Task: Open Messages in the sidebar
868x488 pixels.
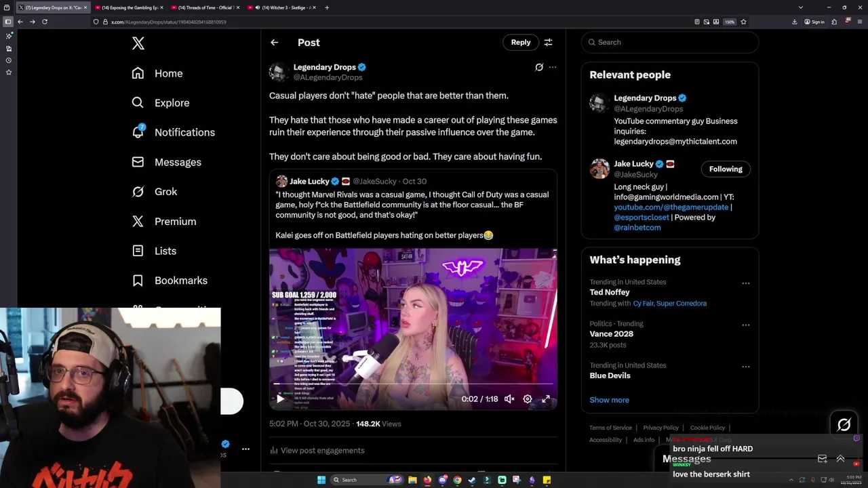Action: [x=166, y=162]
